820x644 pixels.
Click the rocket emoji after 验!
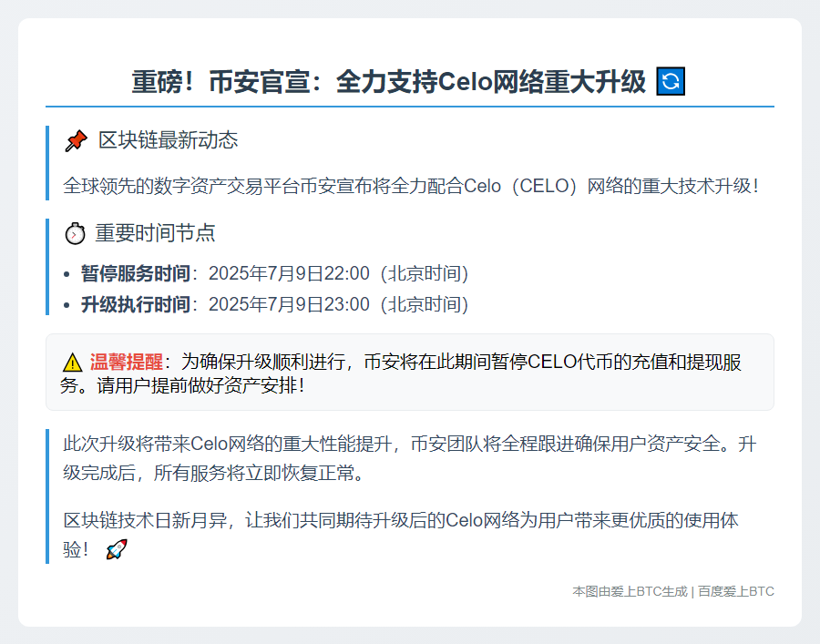[116, 549]
